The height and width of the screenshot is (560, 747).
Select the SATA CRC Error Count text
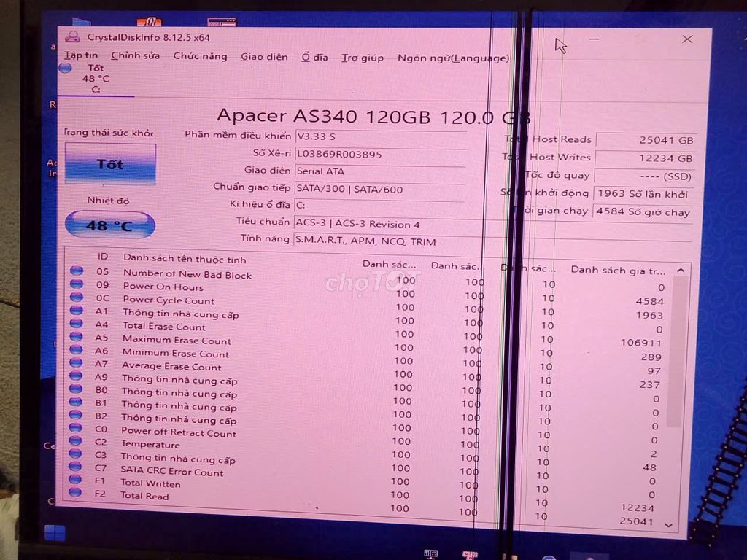tap(171, 471)
